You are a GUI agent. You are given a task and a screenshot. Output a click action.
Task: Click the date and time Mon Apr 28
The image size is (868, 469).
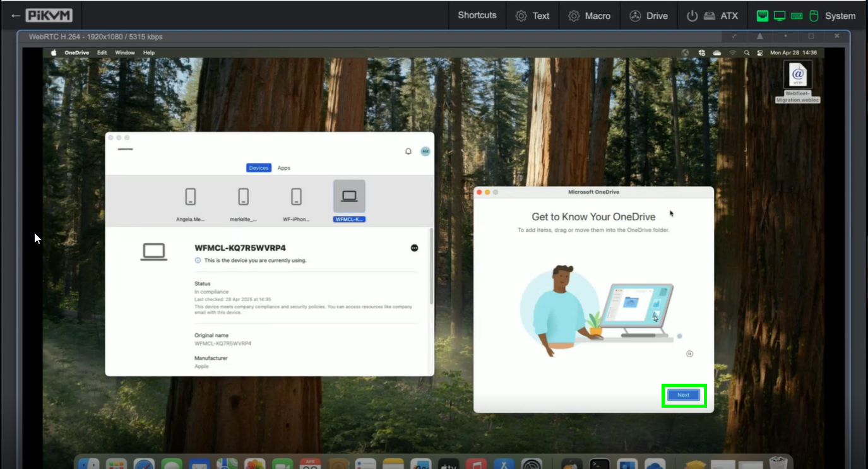click(794, 53)
